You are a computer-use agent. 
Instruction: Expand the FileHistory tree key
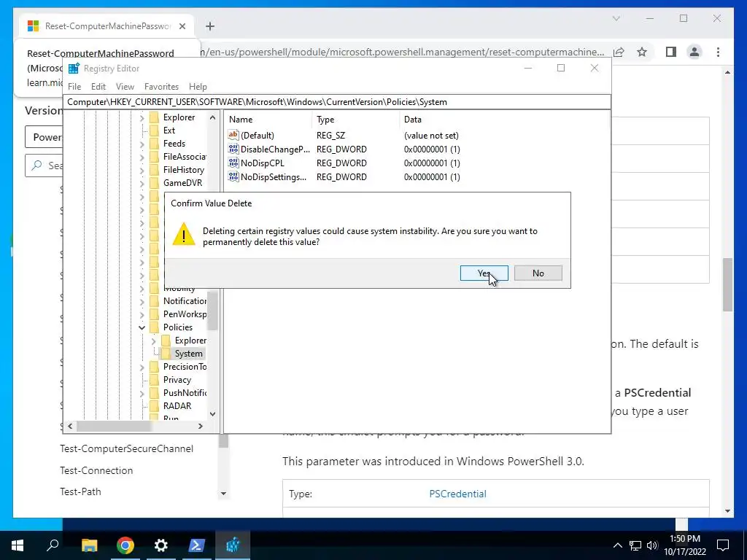pyautogui.click(x=142, y=170)
